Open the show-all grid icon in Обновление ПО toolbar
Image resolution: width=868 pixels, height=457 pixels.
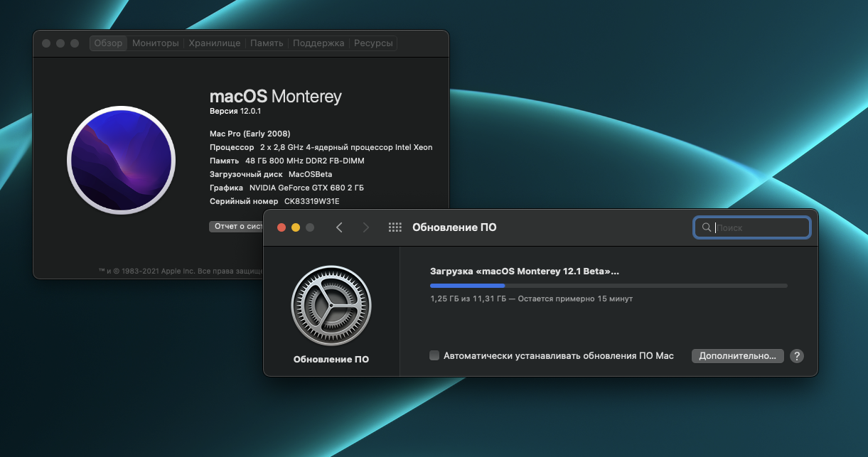pyautogui.click(x=395, y=227)
